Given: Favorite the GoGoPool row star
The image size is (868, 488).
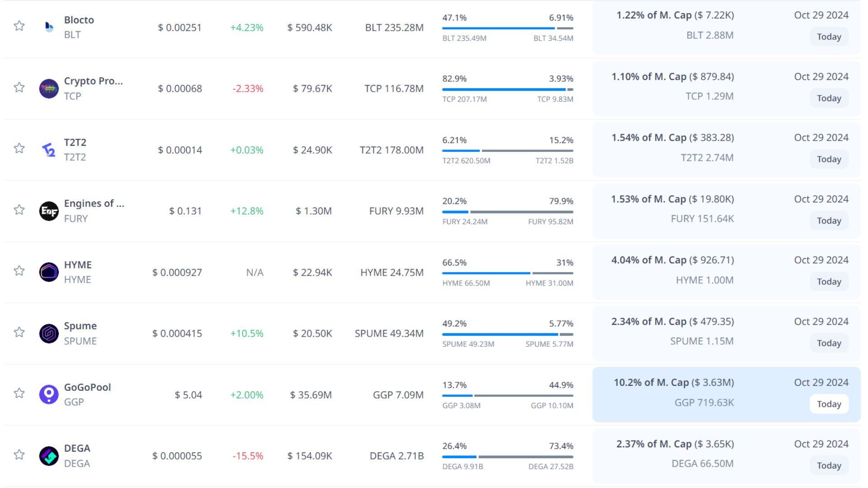Looking at the screenshot, I should pyautogui.click(x=19, y=393).
